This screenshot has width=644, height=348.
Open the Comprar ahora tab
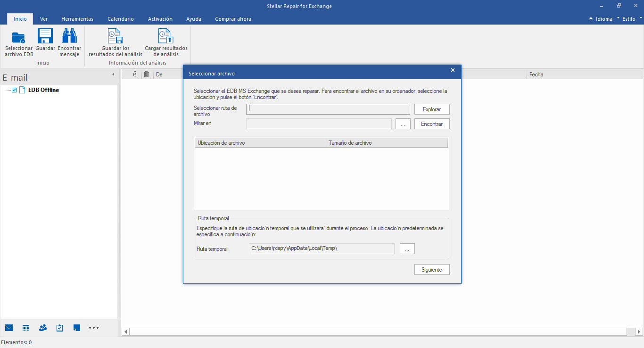point(233,19)
